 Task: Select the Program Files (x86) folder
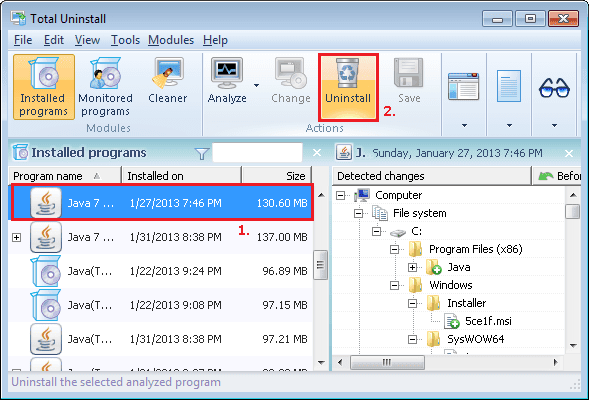[x=476, y=249]
